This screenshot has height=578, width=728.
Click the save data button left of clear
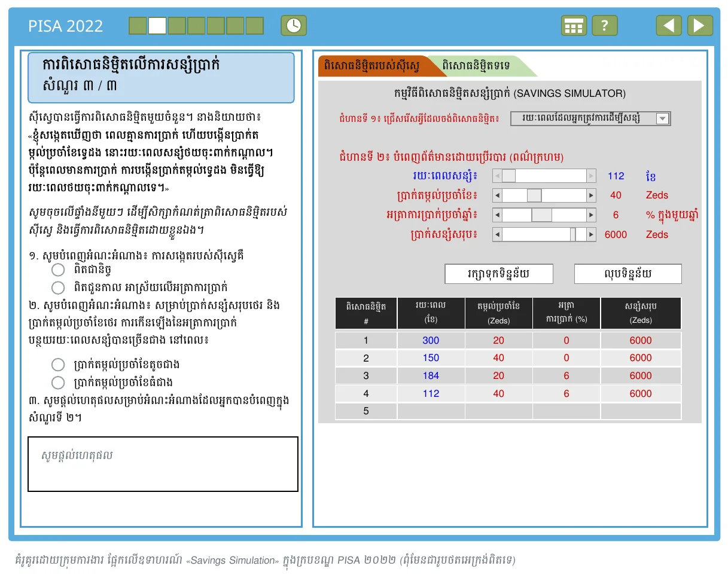click(x=499, y=274)
